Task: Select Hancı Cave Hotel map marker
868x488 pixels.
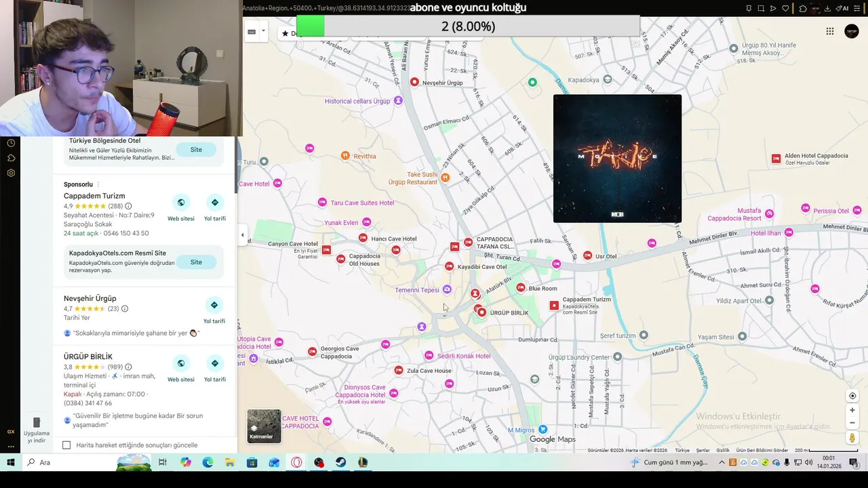Action: tap(363, 239)
